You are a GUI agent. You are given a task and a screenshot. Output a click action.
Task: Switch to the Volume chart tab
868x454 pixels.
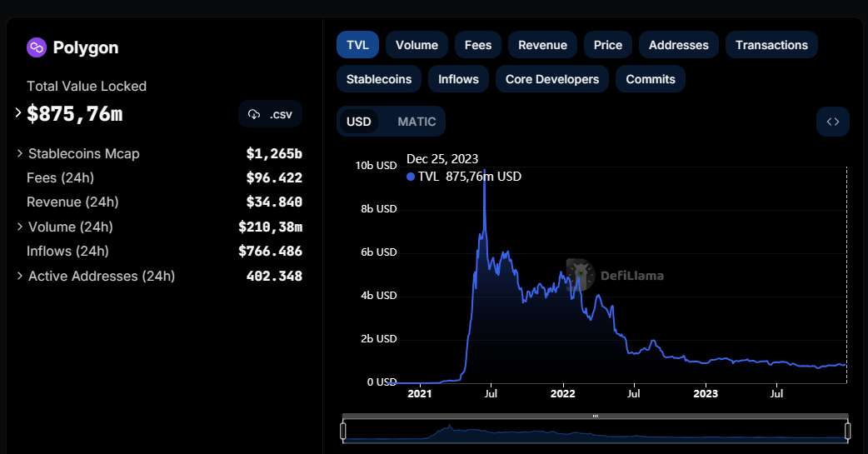417,45
